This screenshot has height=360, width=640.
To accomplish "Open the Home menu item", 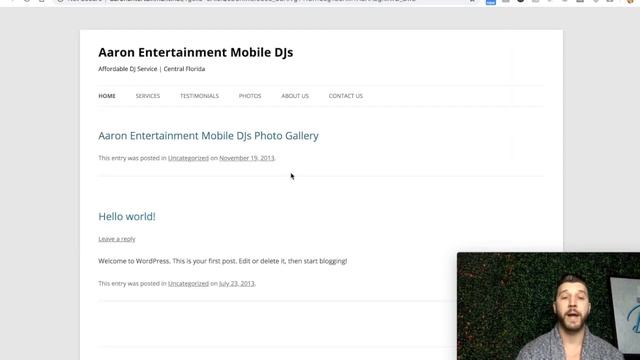I will coord(107,96).
